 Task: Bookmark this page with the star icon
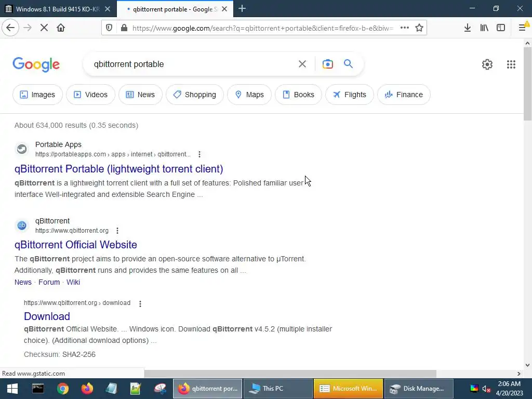419,28
